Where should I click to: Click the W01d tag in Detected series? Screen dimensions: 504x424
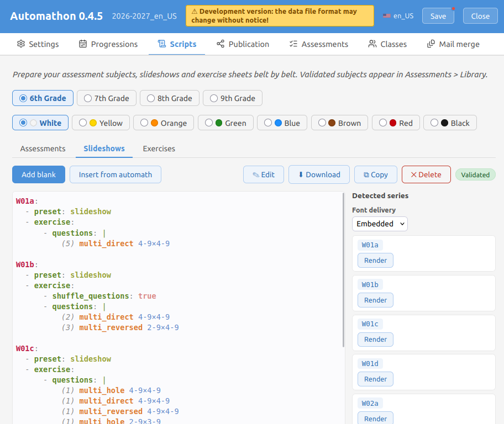[370, 364]
